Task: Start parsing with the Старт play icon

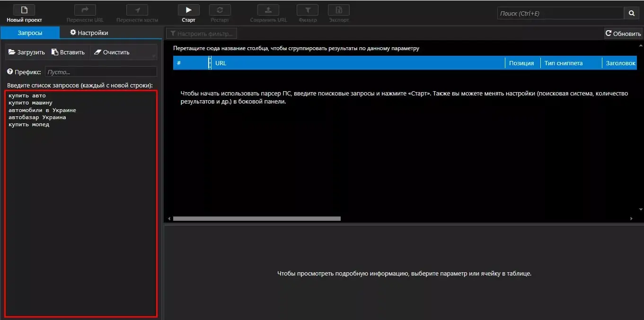Action: [188, 10]
